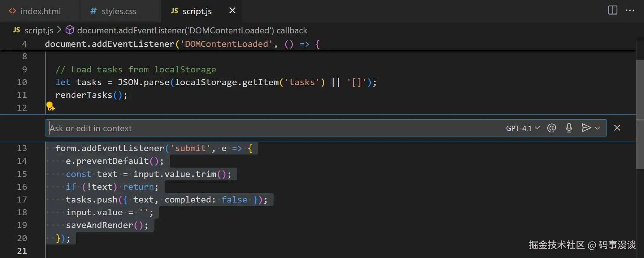Click the vertical editor scrollbar
This screenshot has height=258, width=644.
point(640,112)
